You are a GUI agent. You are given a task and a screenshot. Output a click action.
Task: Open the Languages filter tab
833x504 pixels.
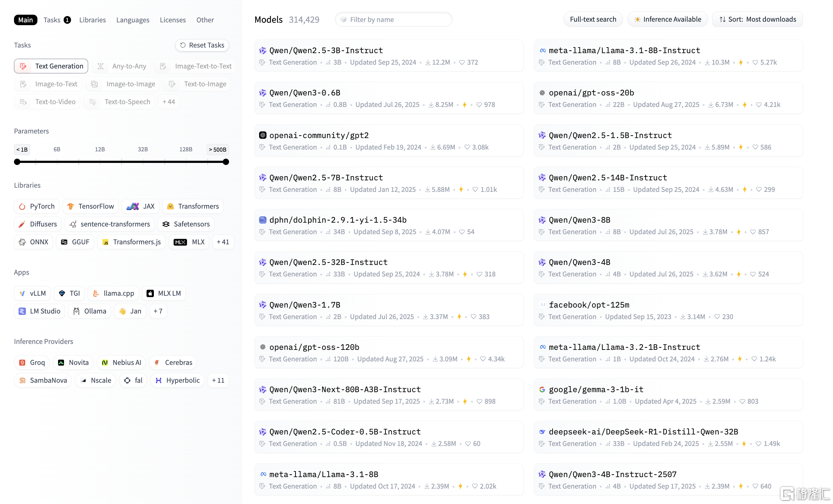[x=133, y=20]
